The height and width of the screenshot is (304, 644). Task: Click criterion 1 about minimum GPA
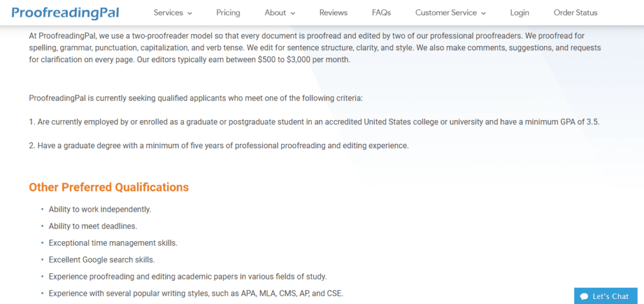(314, 122)
